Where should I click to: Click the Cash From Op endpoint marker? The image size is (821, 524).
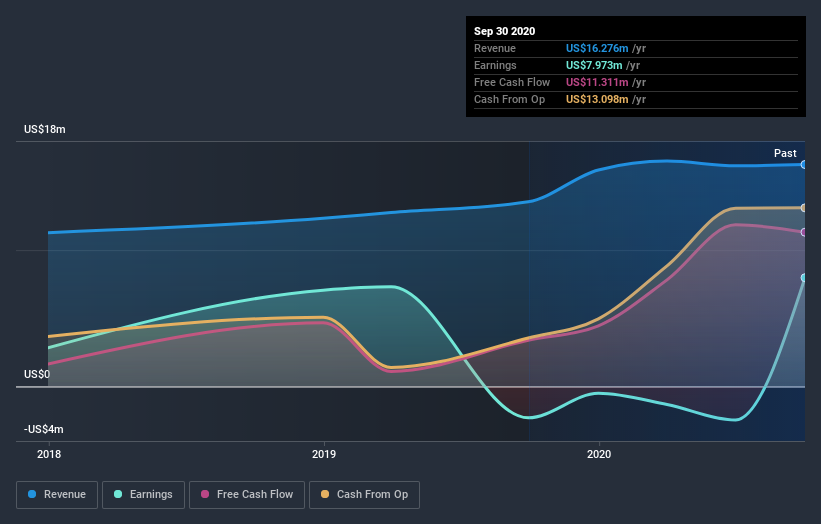coord(803,208)
